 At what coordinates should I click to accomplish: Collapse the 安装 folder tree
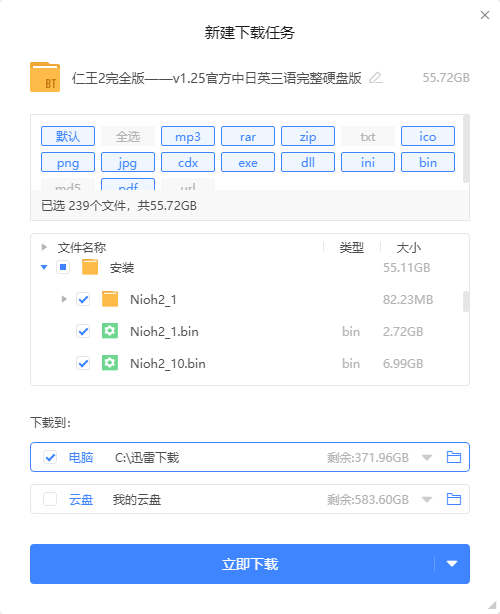tap(44, 267)
